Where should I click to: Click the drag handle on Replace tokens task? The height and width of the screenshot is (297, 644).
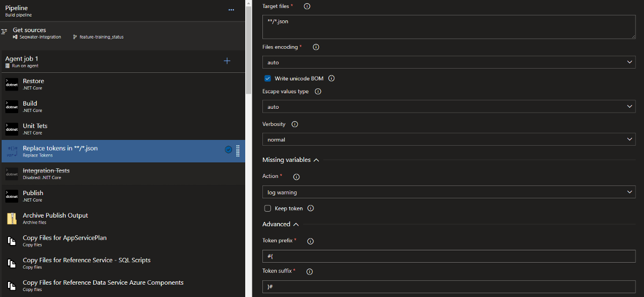tap(238, 151)
